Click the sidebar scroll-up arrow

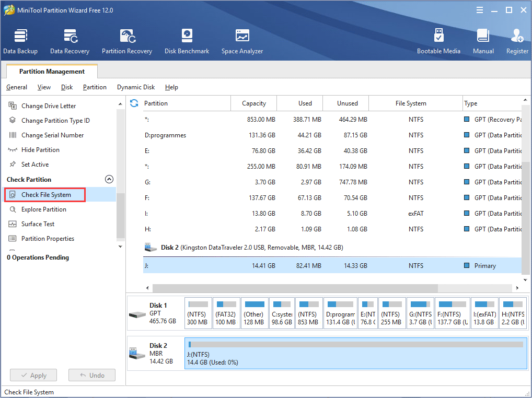point(120,104)
